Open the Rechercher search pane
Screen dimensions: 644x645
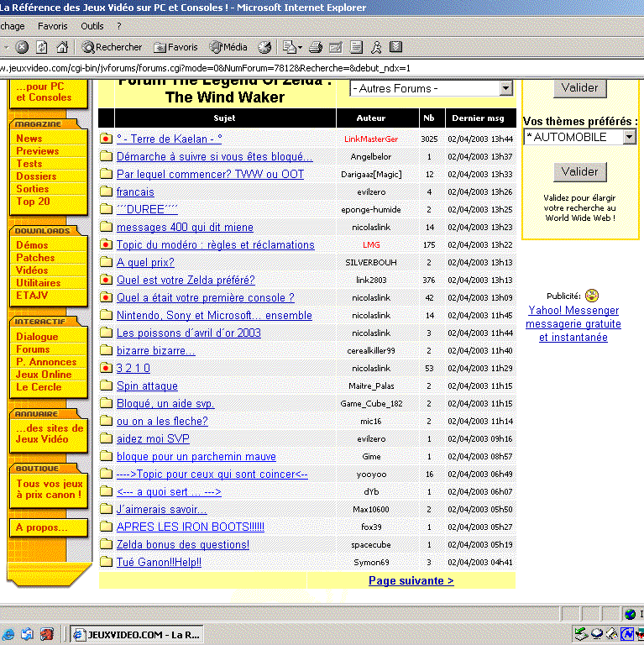[x=112, y=47]
